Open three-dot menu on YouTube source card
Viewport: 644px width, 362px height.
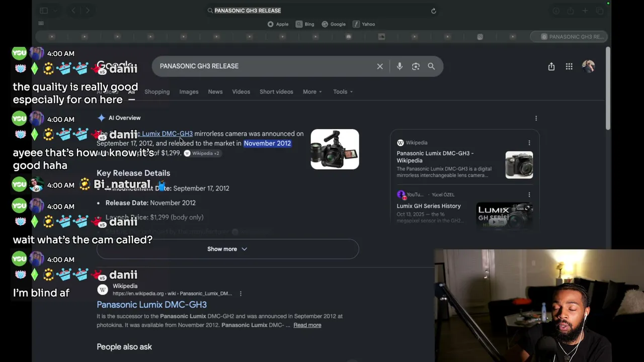[x=529, y=195]
